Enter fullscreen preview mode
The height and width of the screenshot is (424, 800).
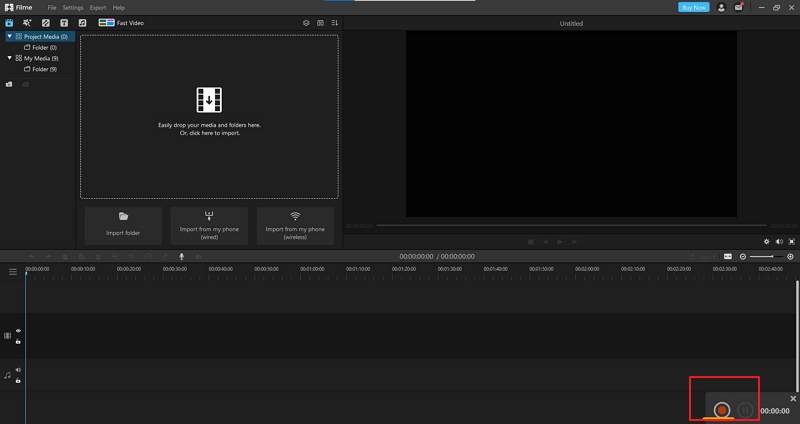click(x=792, y=242)
